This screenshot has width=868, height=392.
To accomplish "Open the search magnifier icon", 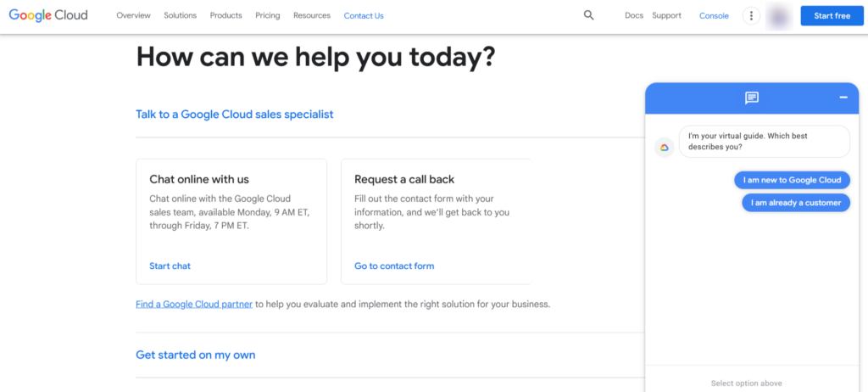I will (589, 15).
